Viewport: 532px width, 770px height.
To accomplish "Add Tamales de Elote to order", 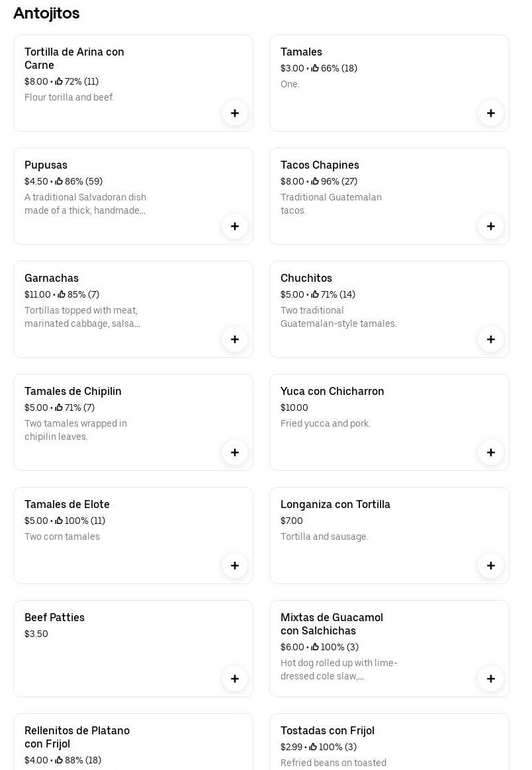I will point(235,566).
